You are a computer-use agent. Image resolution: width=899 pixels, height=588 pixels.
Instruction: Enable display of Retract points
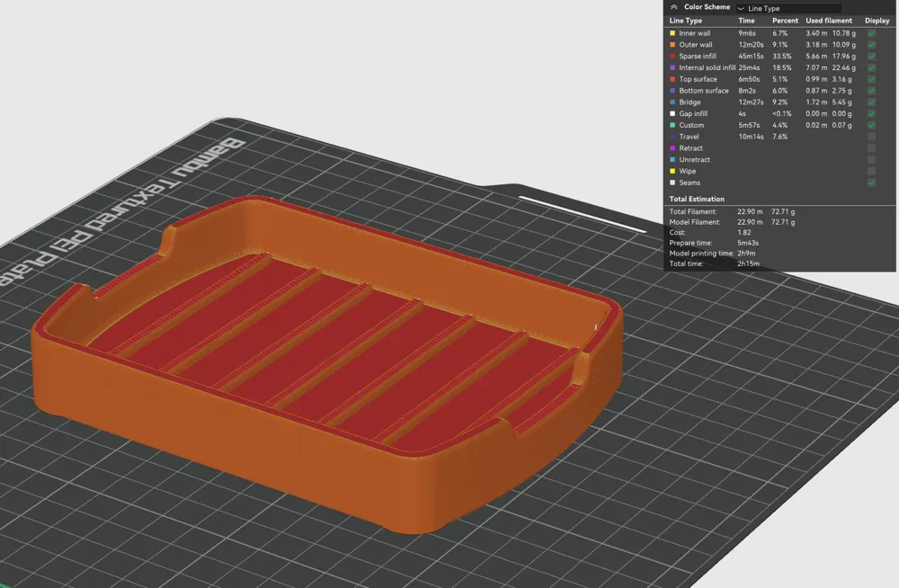click(871, 148)
